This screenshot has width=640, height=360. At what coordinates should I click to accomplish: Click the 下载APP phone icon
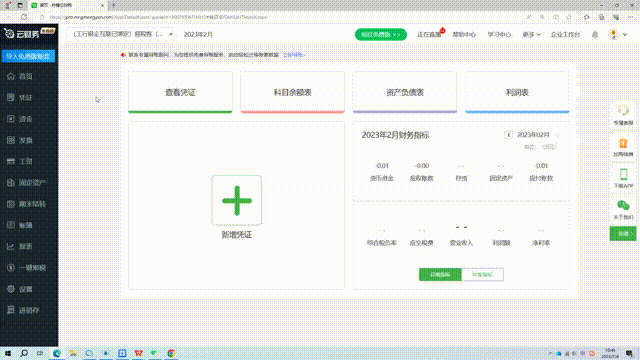pos(623,174)
